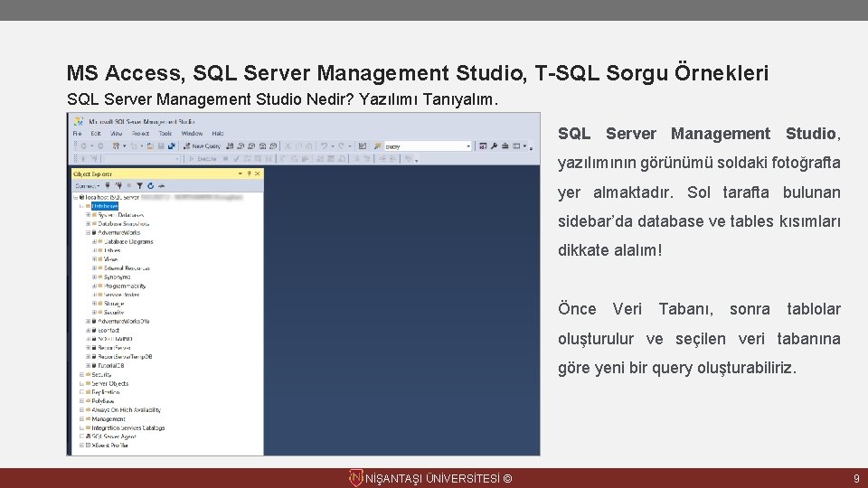Select the Service Broker folder
Screen dimensions: 868x488
[122, 295]
